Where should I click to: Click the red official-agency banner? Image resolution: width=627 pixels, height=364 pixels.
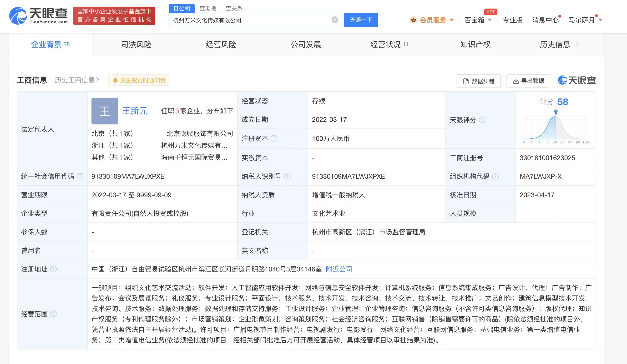114,16
